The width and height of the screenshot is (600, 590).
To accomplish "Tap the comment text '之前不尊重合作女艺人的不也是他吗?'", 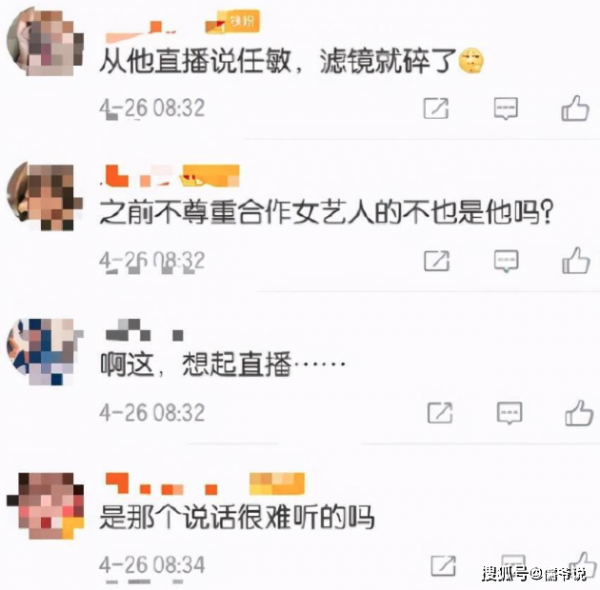I will [326, 213].
